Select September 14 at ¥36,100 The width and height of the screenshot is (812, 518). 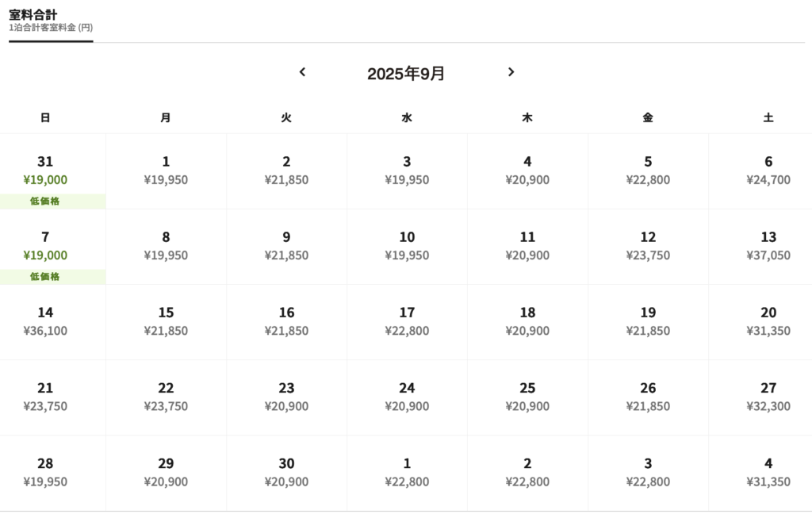[45, 322]
